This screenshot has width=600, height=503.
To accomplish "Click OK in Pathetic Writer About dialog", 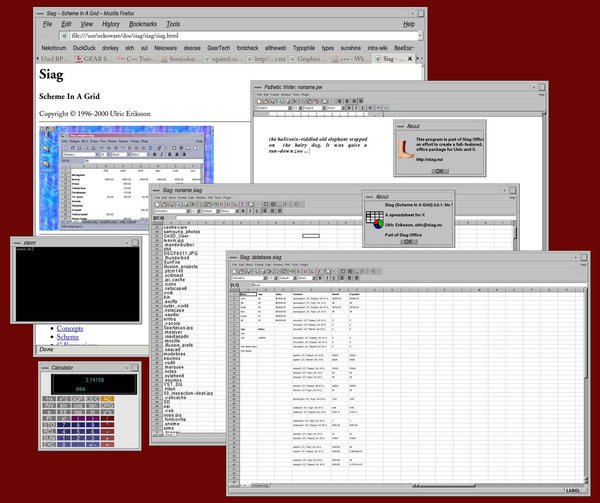I will pos(440,171).
